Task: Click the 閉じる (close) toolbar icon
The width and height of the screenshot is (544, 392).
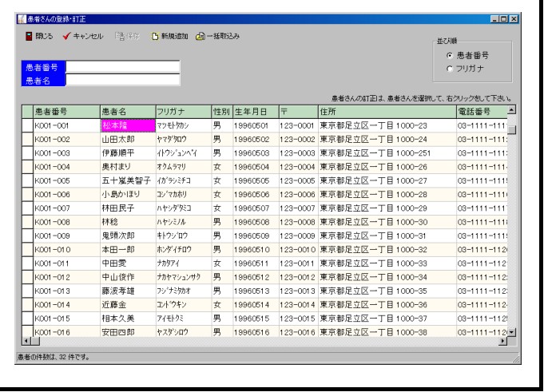Action: (29, 36)
